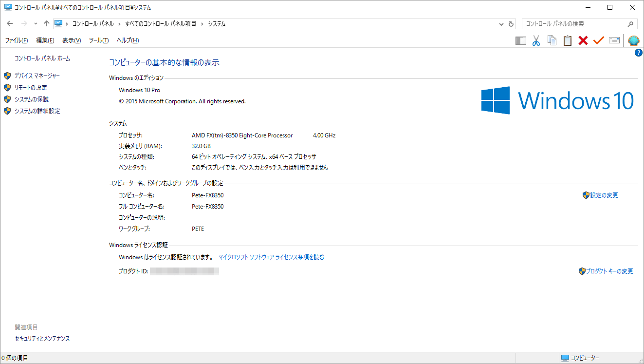Click システム breadcrumb segment
This screenshot has height=364, width=644.
click(217, 24)
